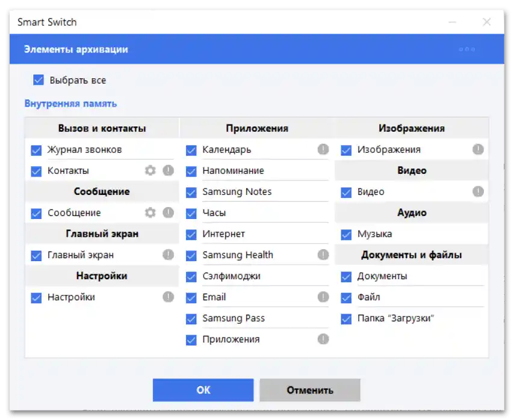Click info icon next to Контакты

(x=168, y=170)
